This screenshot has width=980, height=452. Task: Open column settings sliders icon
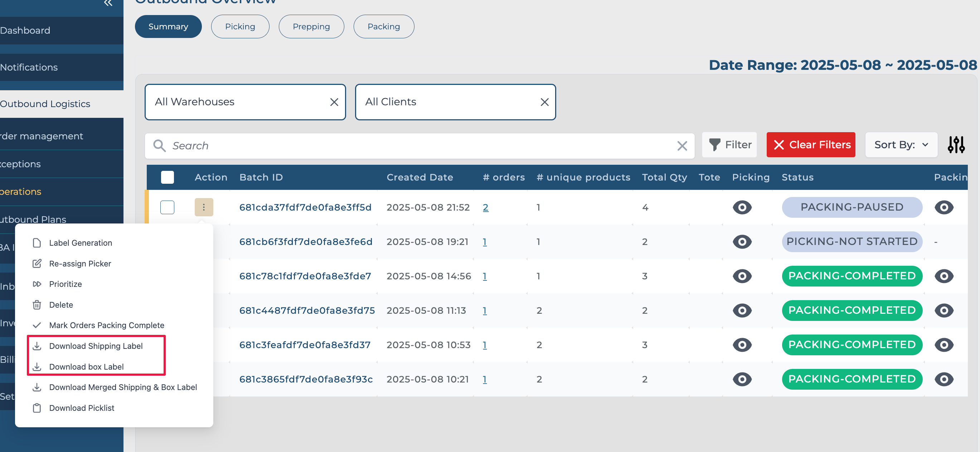tap(956, 145)
